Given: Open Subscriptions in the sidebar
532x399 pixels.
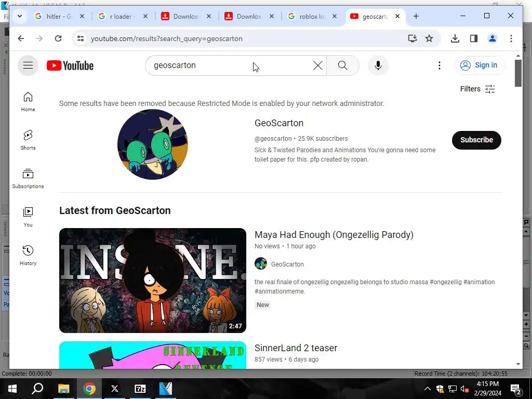Looking at the screenshot, I should coord(28,179).
